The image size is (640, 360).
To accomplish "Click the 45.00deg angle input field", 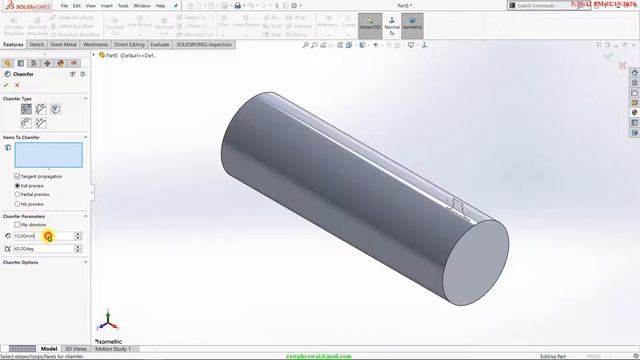I will [44, 249].
